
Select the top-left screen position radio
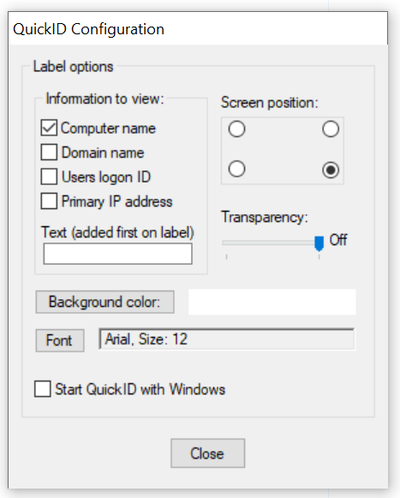[x=237, y=129]
